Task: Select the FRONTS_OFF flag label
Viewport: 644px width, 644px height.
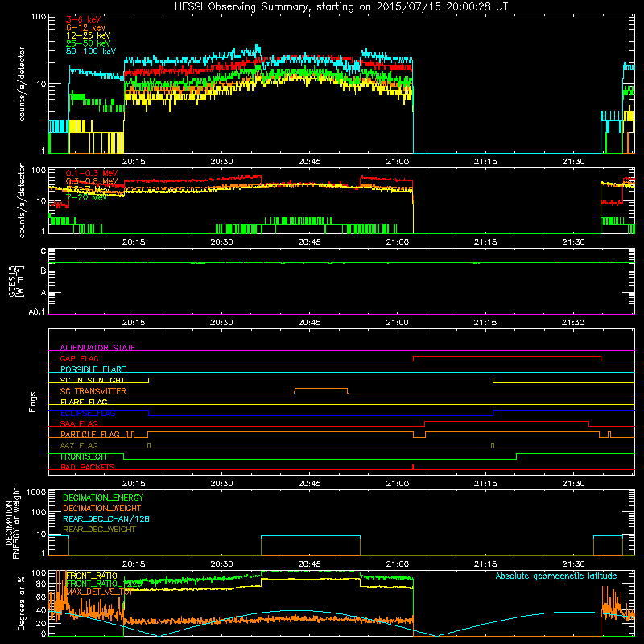Action: (x=85, y=456)
